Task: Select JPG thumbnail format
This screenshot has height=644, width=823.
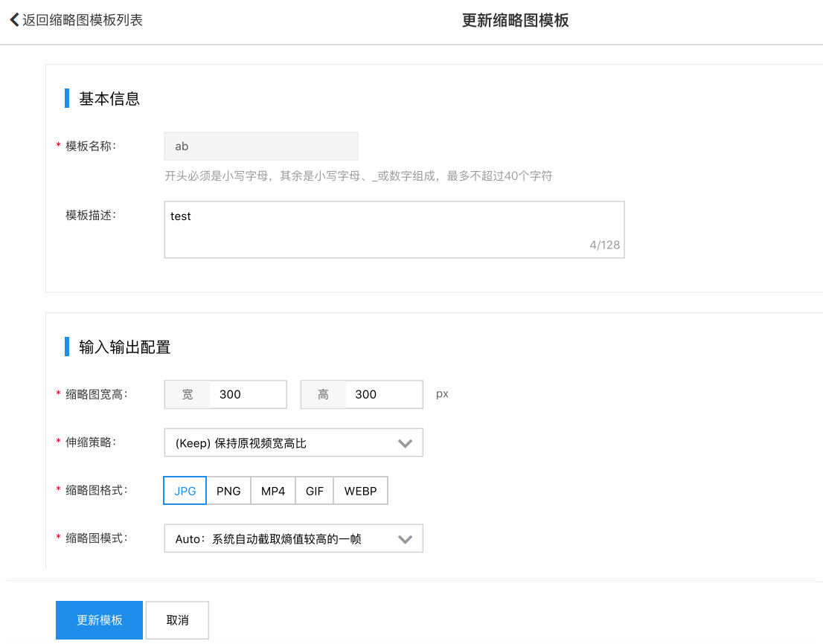Action: click(185, 492)
